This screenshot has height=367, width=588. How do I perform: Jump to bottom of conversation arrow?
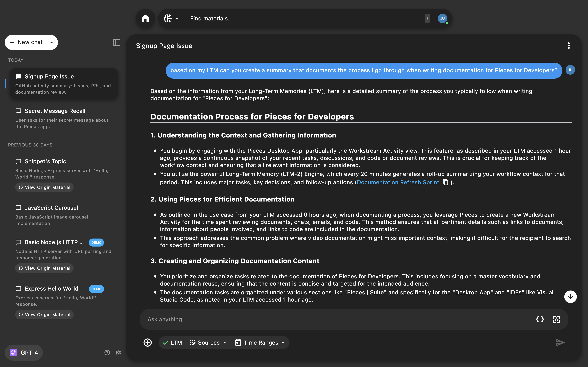[x=570, y=297]
